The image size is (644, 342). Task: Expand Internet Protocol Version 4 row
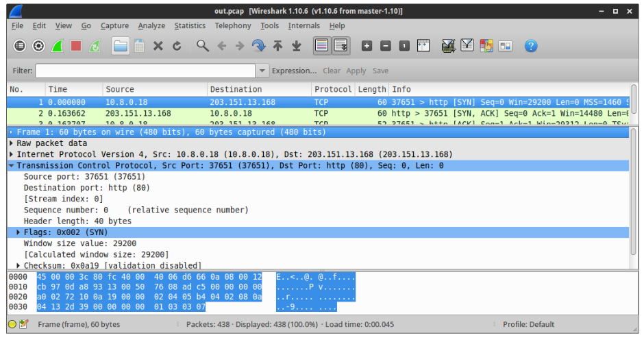[x=11, y=155]
